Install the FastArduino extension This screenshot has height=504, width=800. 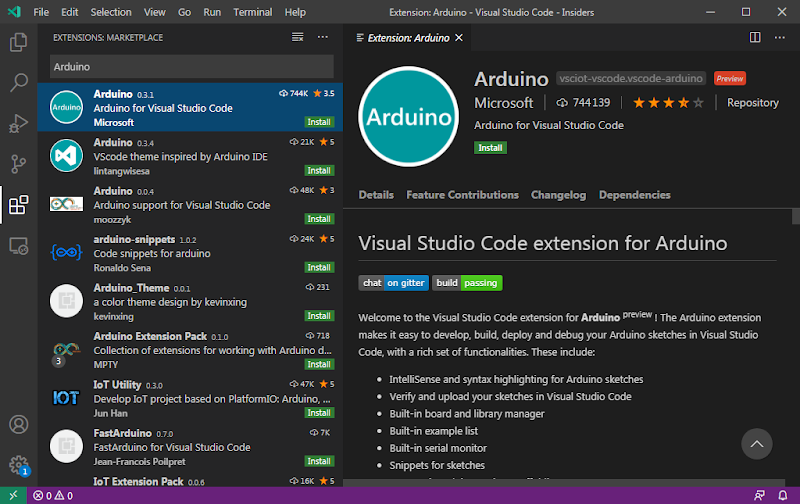pos(319,461)
